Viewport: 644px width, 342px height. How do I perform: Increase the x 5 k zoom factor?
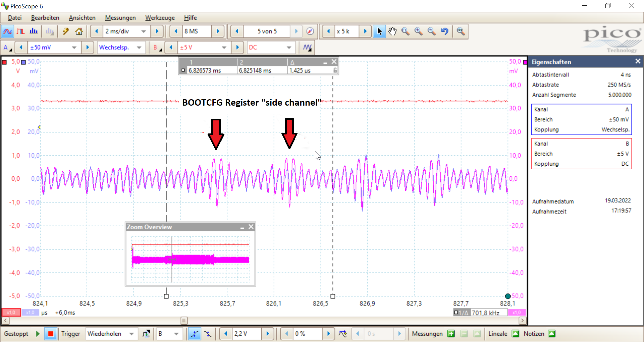(x=365, y=32)
